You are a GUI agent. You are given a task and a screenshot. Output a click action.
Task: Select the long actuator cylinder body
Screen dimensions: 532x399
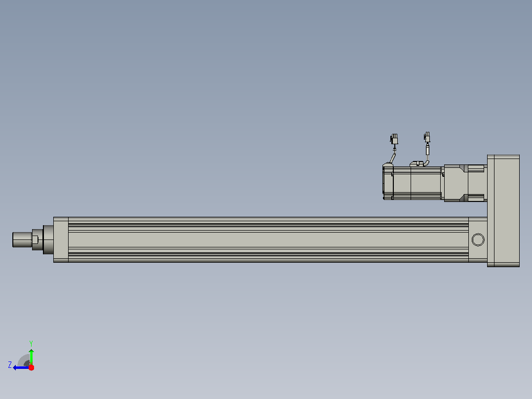pyautogui.click(x=268, y=239)
